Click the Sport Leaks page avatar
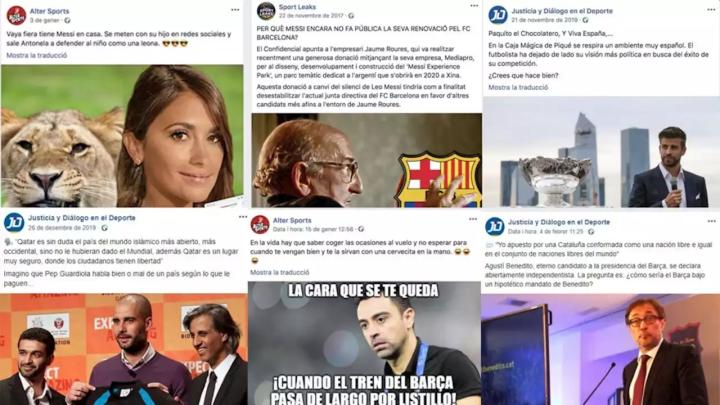The width and height of the screenshot is (720, 405). click(x=265, y=11)
